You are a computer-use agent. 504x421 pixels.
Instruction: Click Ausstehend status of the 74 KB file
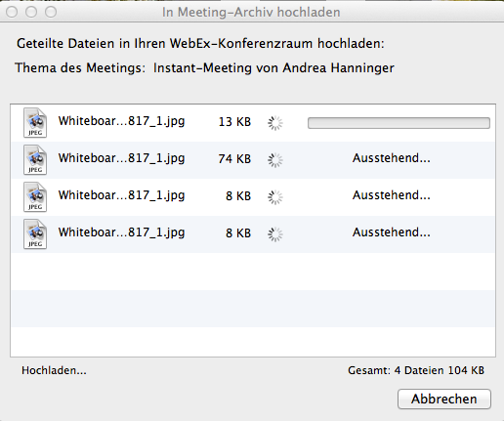tap(392, 158)
